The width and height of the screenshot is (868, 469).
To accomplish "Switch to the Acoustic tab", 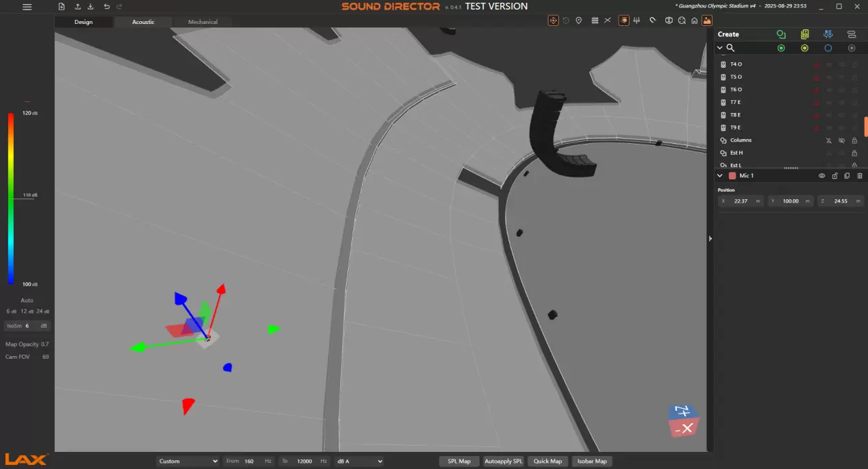I will [x=143, y=22].
